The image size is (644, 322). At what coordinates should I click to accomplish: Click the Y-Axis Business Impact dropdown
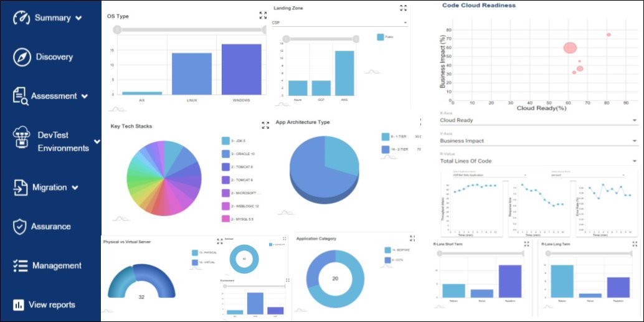(539, 141)
